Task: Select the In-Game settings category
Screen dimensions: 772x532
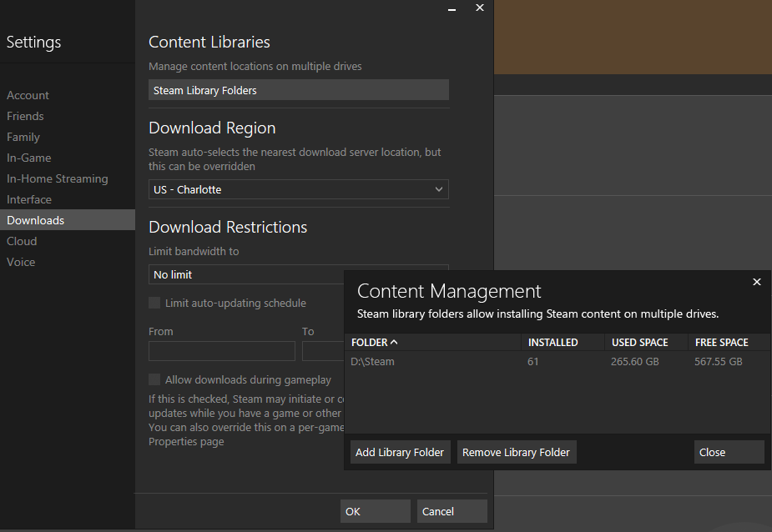Action: (x=29, y=158)
